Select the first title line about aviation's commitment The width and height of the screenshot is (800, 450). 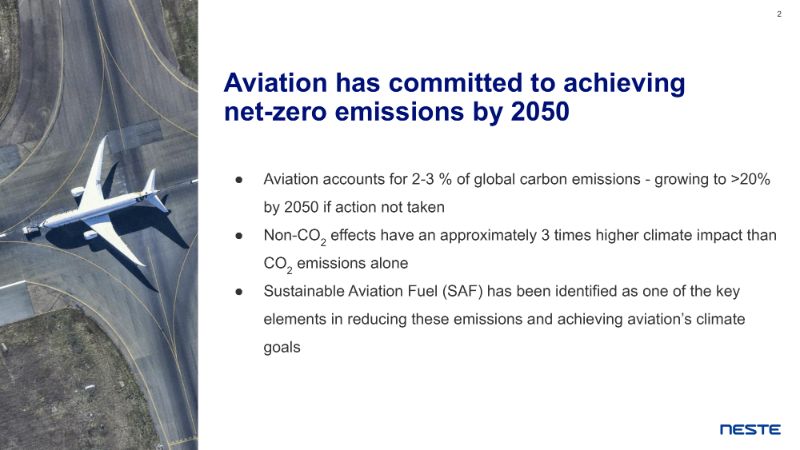[454, 83]
